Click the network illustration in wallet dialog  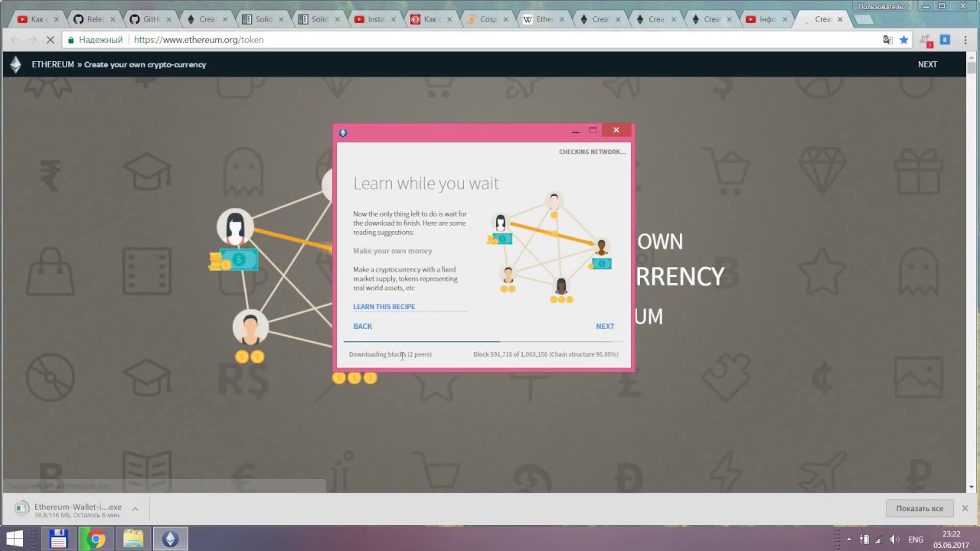550,248
